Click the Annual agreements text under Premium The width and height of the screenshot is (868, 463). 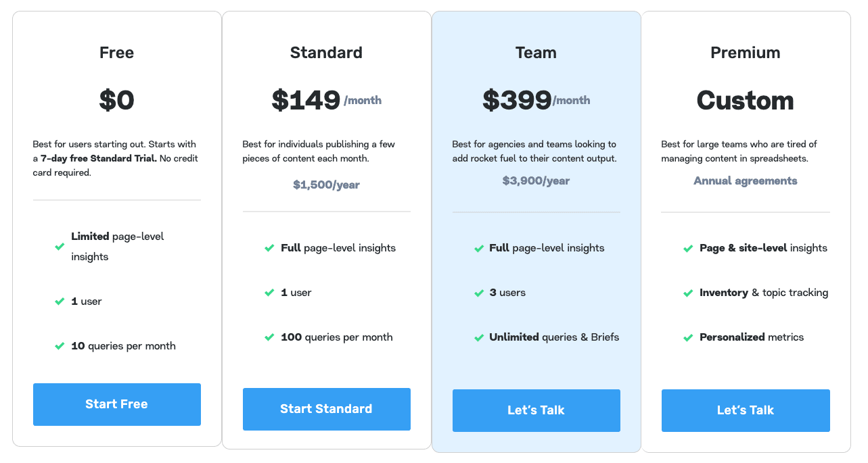tap(746, 180)
